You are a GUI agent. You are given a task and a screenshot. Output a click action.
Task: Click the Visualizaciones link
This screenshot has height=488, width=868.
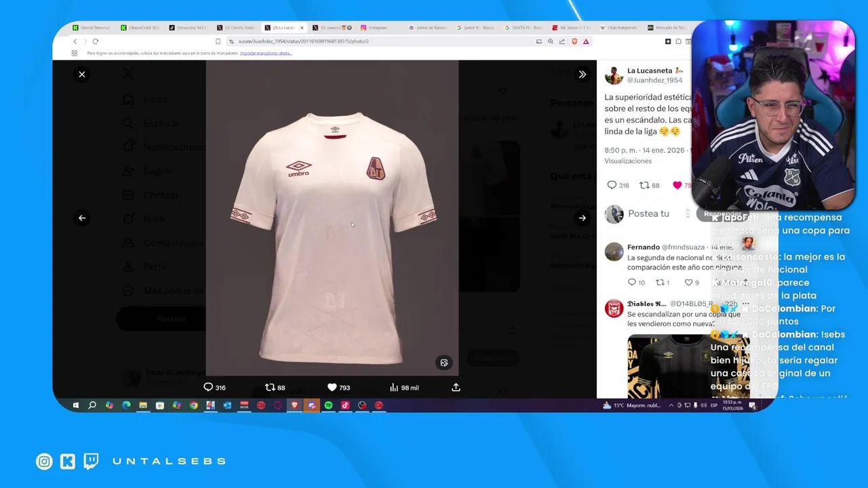click(x=628, y=161)
